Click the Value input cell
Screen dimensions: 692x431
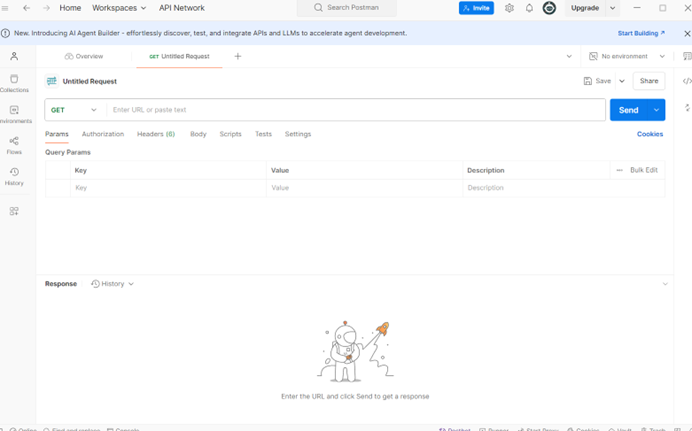(365, 188)
